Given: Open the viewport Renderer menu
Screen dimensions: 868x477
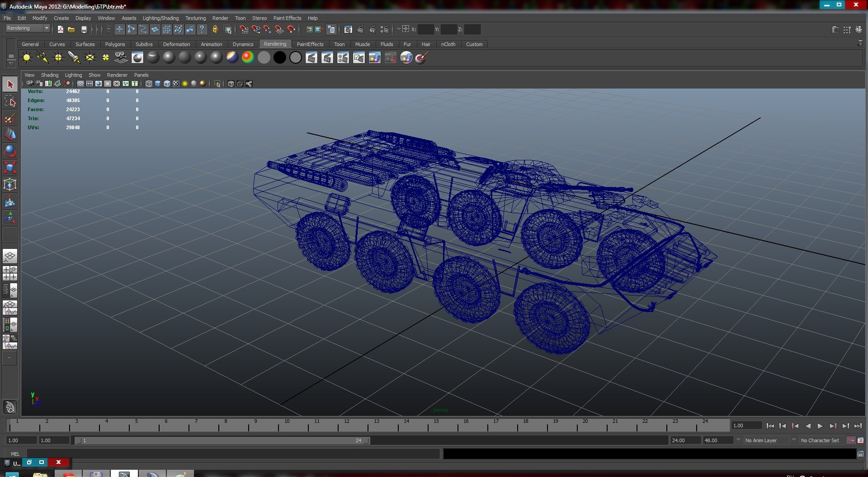Looking at the screenshot, I should pos(117,75).
